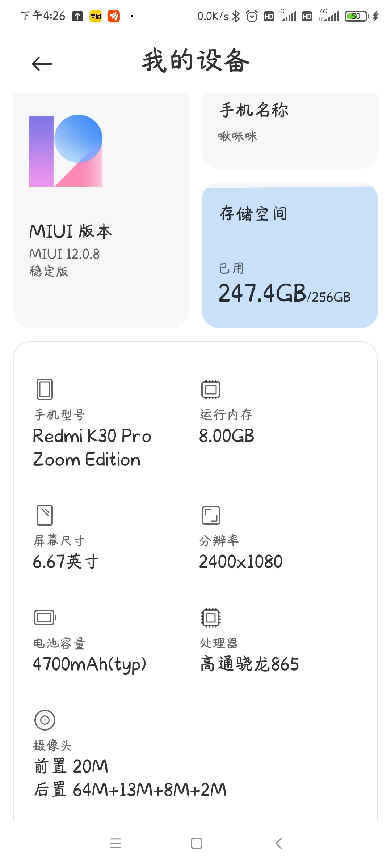The width and height of the screenshot is (391, 868).
Task: Tap the battery capacity icon
Action: (45, 617)
